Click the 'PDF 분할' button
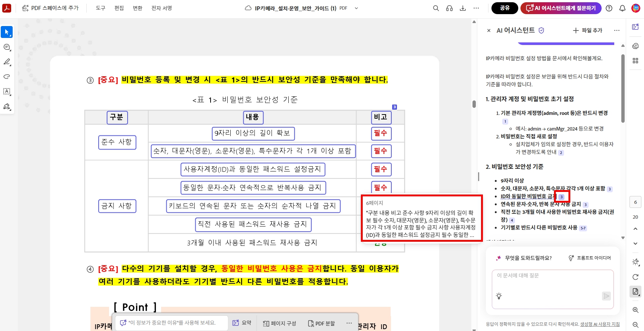Viewport: 644px width, 331px height. [x=321, y=323]
